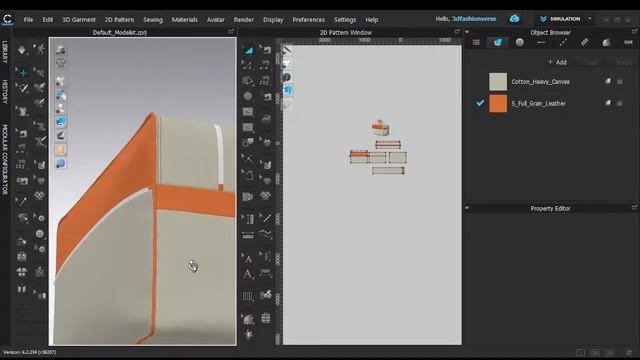Toggle the highlighted blue texture icon in 3D window
The image size is (640, 360).
(60, 122)
